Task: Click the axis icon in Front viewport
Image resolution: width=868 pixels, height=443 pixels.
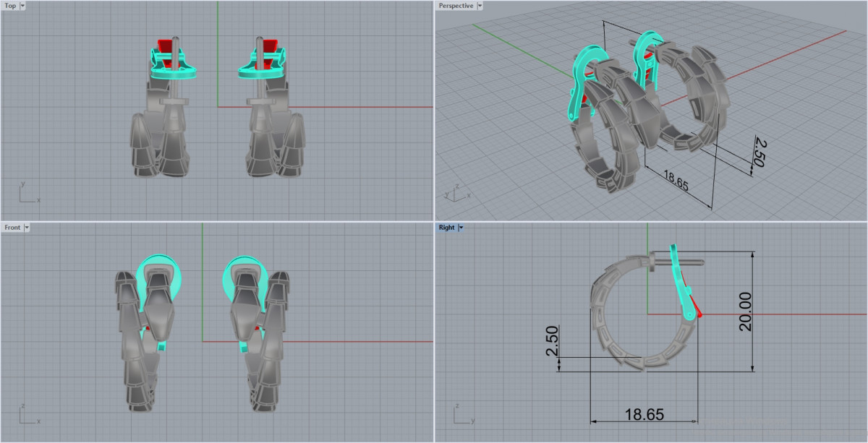Action: coord(27,416)
